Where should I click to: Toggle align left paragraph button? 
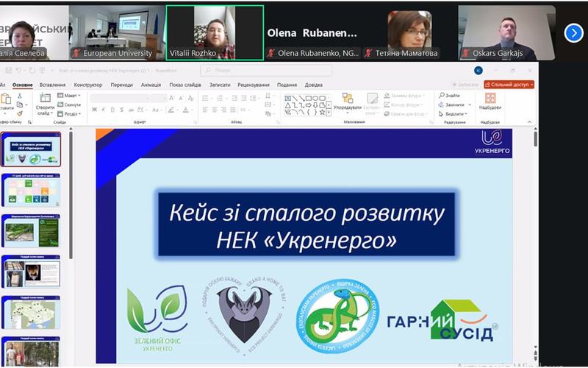pos(205,110)
